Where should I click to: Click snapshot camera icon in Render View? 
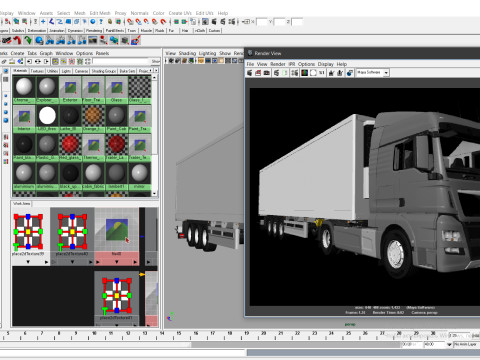coord(267,73)
